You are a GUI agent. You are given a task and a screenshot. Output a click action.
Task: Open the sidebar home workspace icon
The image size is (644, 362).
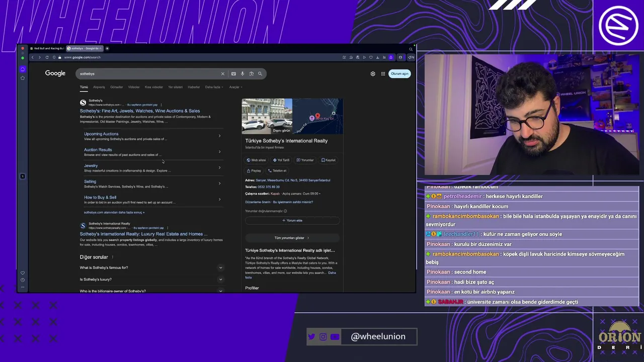click(23, 69)
